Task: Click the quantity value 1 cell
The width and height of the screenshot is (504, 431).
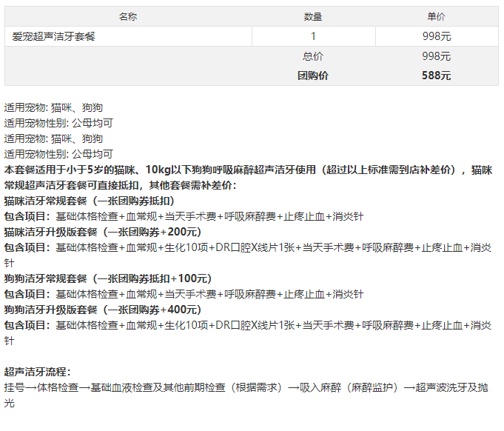Action: [x=313, y=36]
